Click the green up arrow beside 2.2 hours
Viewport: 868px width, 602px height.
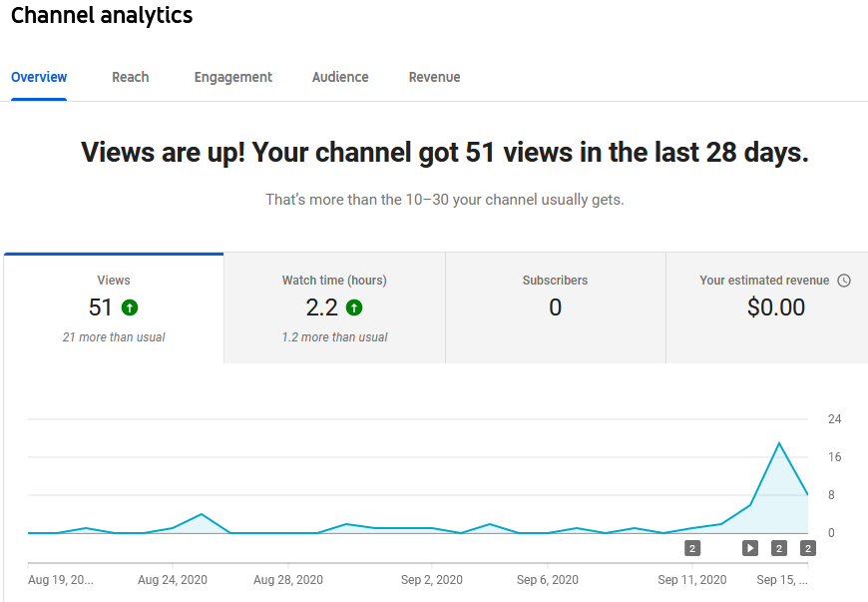click(x=354, y=307)
